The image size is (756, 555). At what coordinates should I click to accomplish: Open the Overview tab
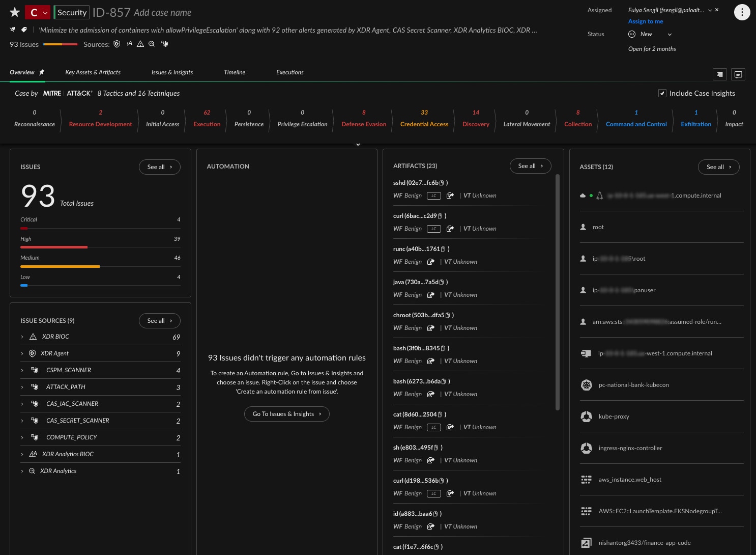click(22, 72)
